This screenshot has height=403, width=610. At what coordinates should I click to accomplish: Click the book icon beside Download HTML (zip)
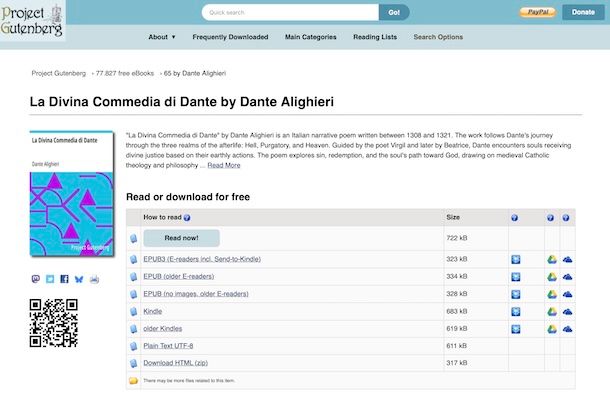133,363
